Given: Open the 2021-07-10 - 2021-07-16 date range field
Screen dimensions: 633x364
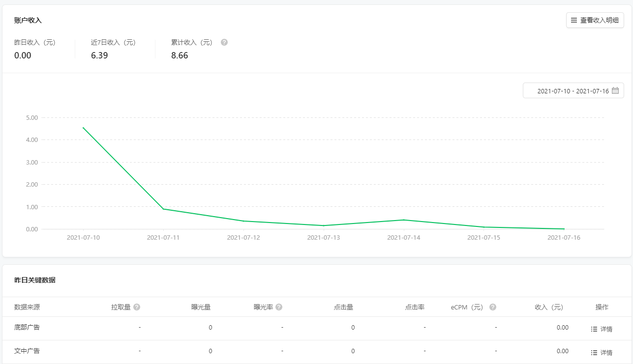Looking at the screenshot, I should click(573, 91).
